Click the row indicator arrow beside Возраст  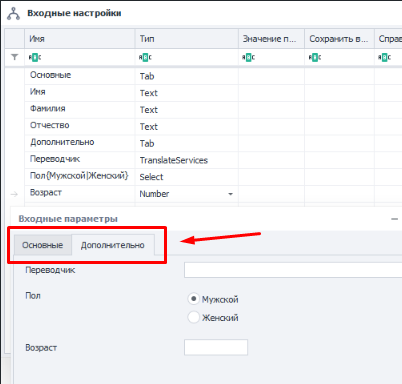click(14, 194)
